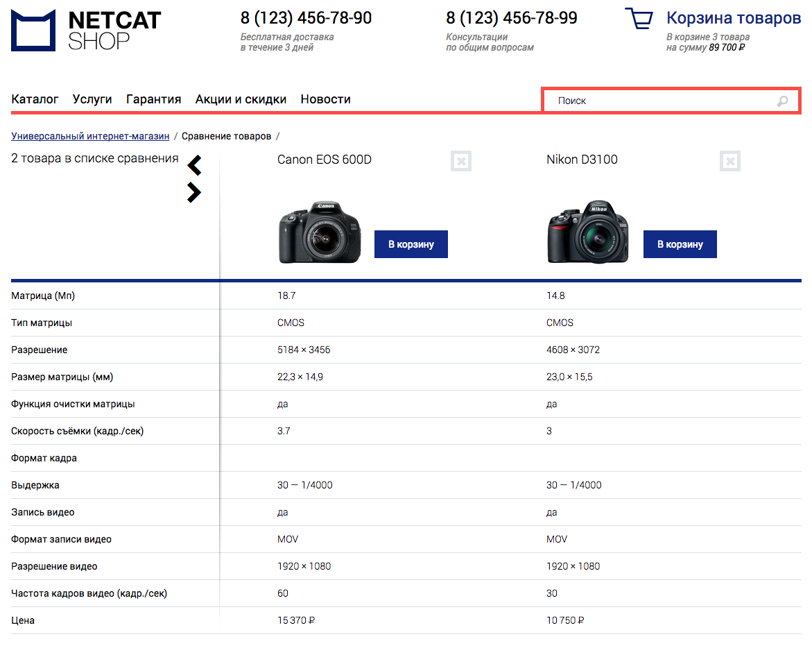This screenshot has width=812, height=664.
Task: Click the Скорость съёмки row label
Action: pos(78,432)
